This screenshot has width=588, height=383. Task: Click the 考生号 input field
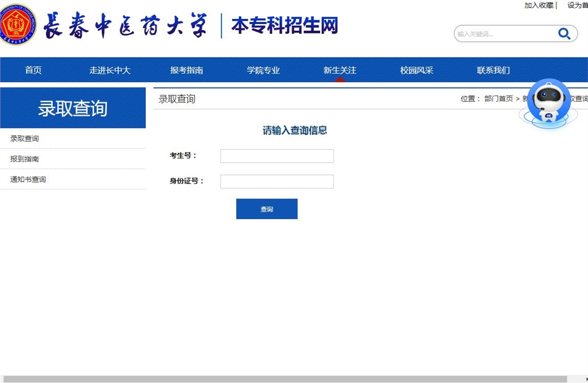[x=277, y=156]
